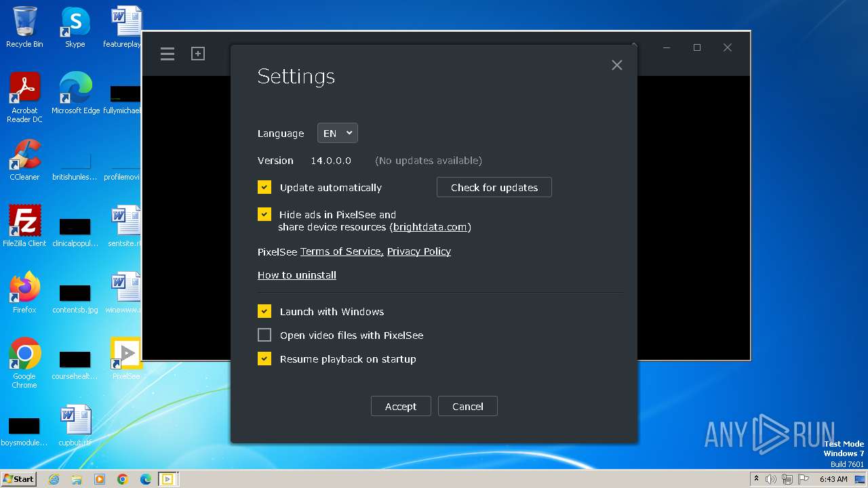Open Windows Media Player from taskbar
Image resolution: width=868 pixels, height=488 pixels.
[100, 479]
